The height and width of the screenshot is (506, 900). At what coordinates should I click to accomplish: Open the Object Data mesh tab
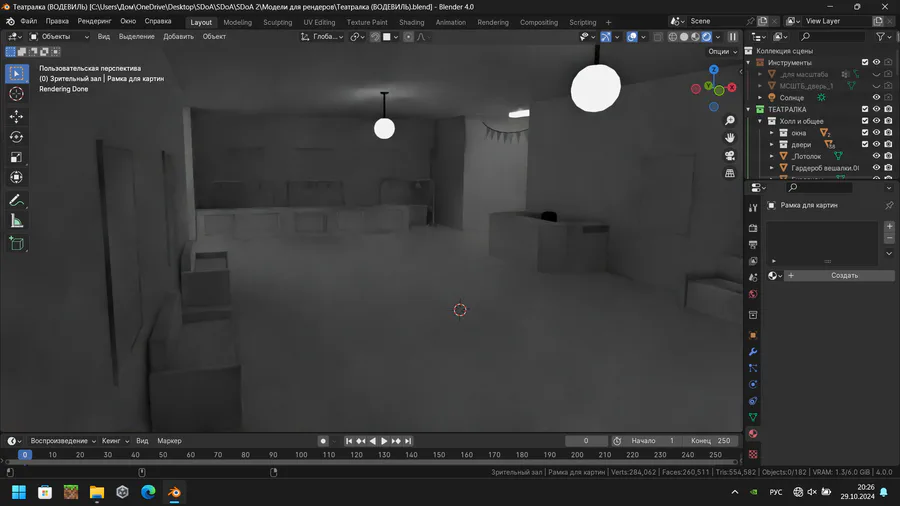753,417
